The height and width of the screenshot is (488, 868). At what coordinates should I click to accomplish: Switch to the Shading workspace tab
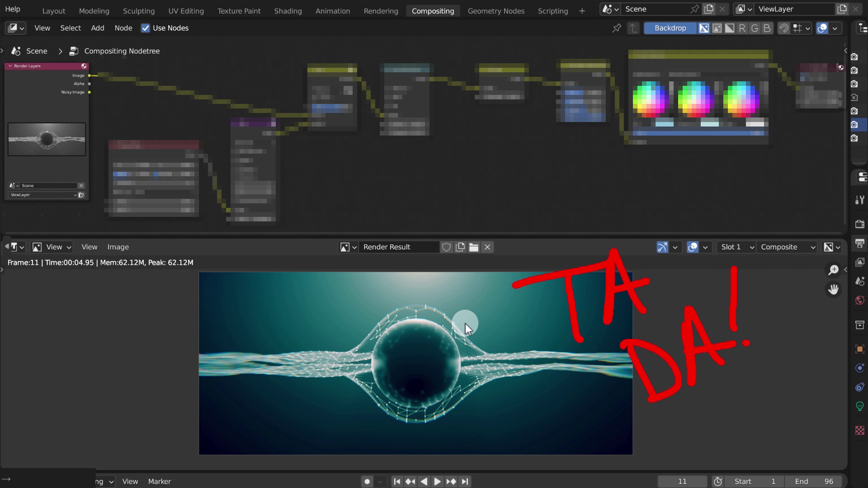(288, 11)
